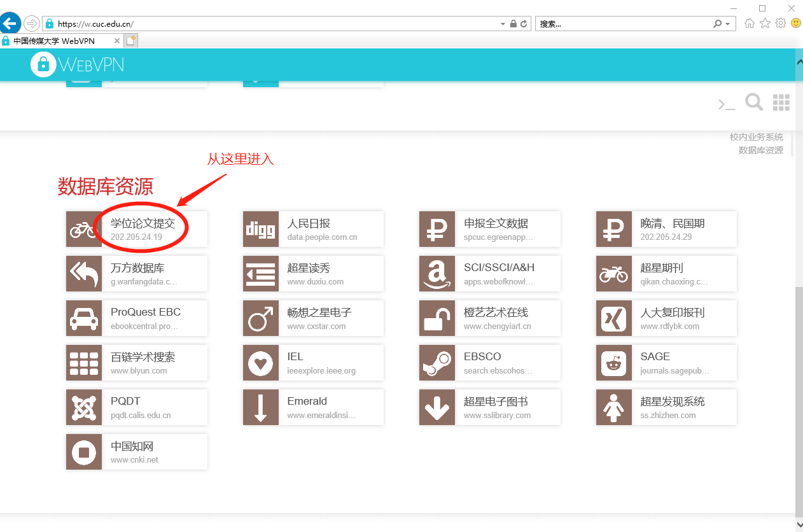Viewport: 803px width, 532px height.
Task: Click the 畅想之星电子 mars symbol icon
Action: [261, 318]
